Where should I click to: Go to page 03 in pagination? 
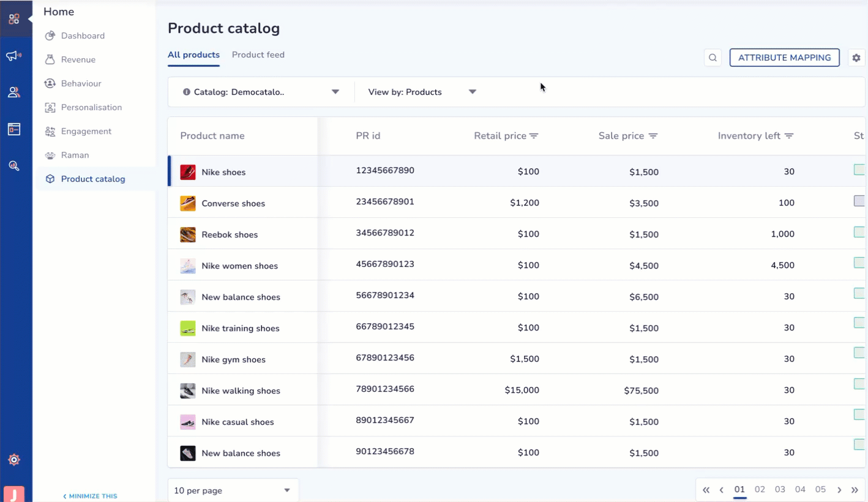pyautogui.click(x=780, y=490)
